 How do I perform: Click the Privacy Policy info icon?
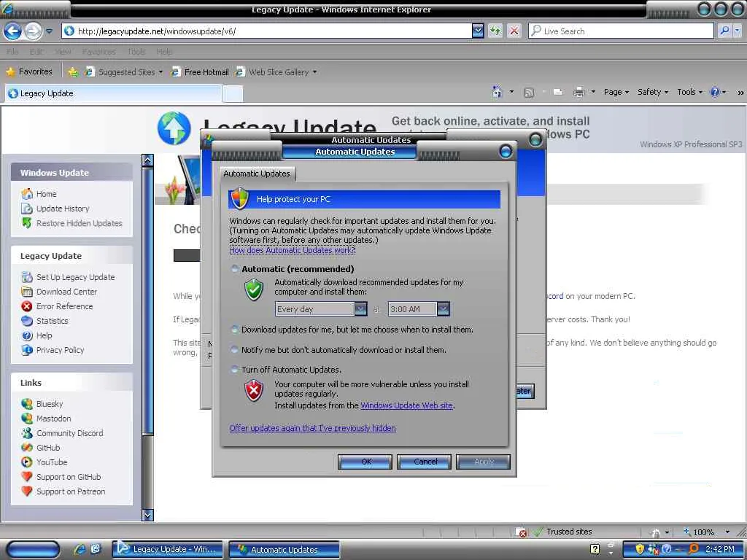coord(27,350)
